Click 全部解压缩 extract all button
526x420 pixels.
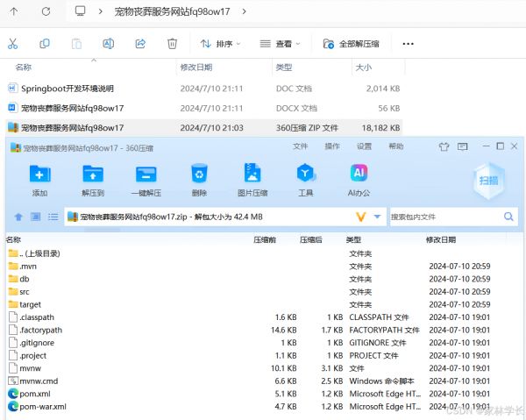tap(351, 44)
